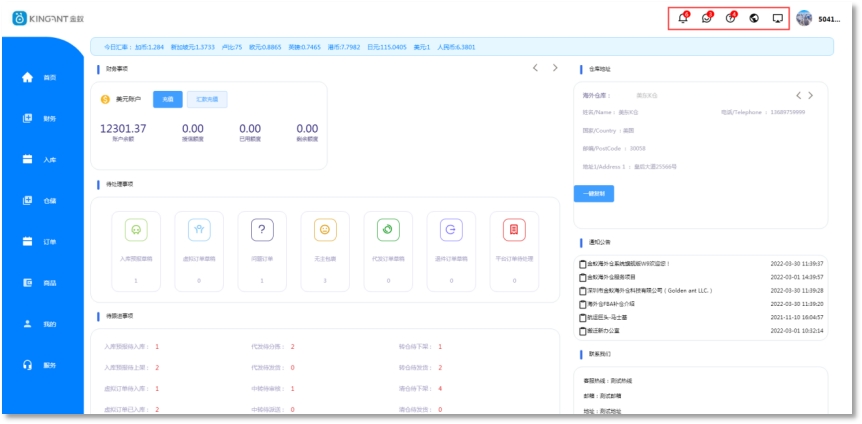The image size is (862, 424).
Task: Open the 无主包裹 smiley-face tile
Action: [324, 230]
